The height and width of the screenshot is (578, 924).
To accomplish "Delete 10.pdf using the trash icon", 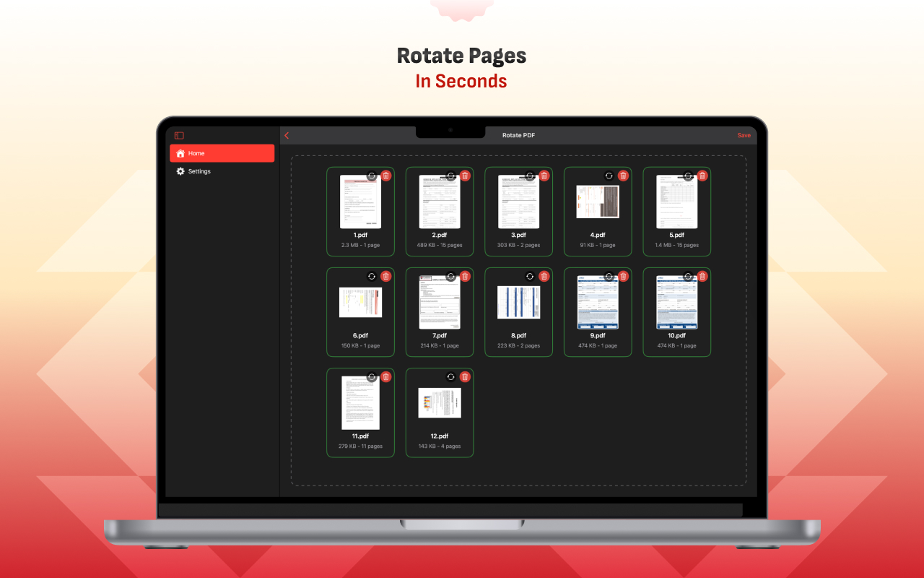I will click(x=702, y=276).
